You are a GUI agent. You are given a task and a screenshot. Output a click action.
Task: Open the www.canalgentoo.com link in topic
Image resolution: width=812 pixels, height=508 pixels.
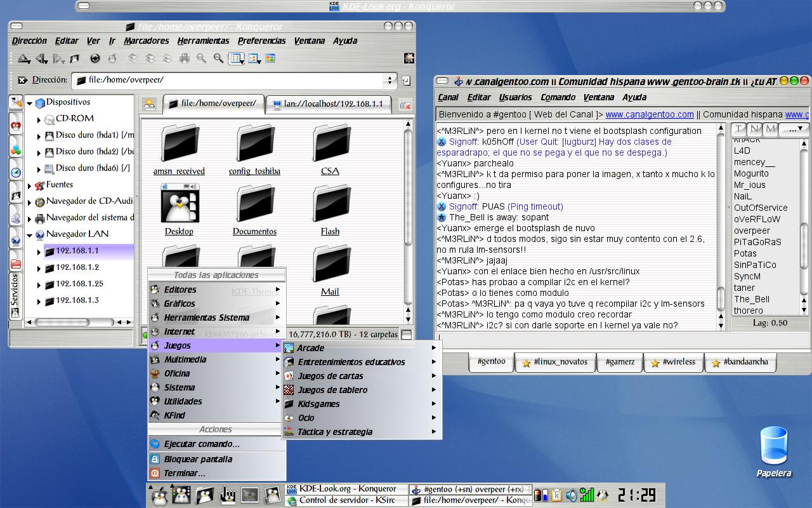pyautogui.click(x=650, y=115)
